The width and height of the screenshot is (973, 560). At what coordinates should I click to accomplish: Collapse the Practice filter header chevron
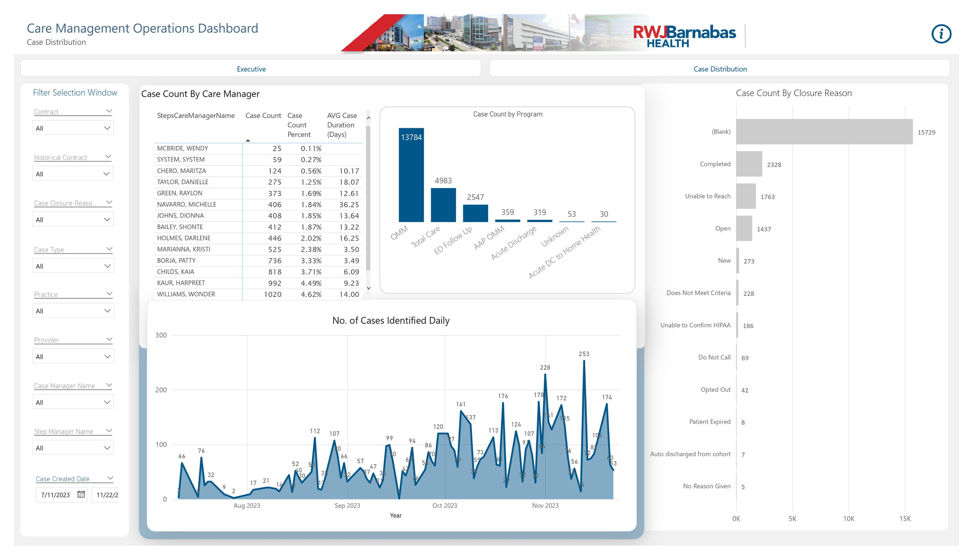pos(109,293)
